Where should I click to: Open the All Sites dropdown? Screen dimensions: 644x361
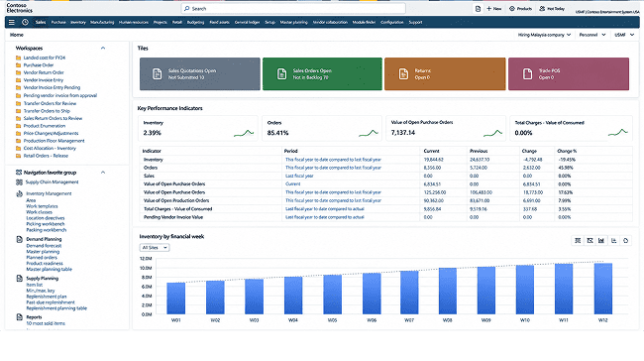(155, 248)
